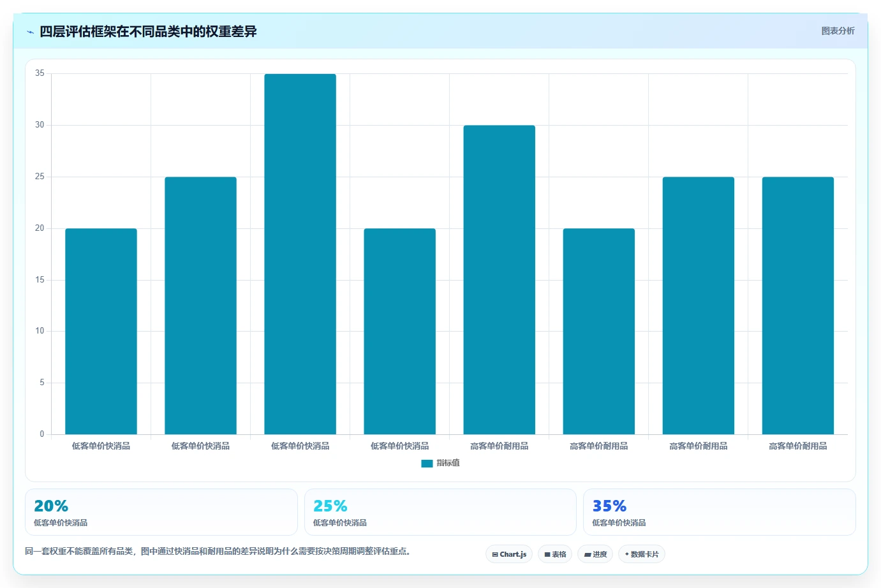Click the lightning icon beside the chart title
Screen dimensions: 881x588
30,32
